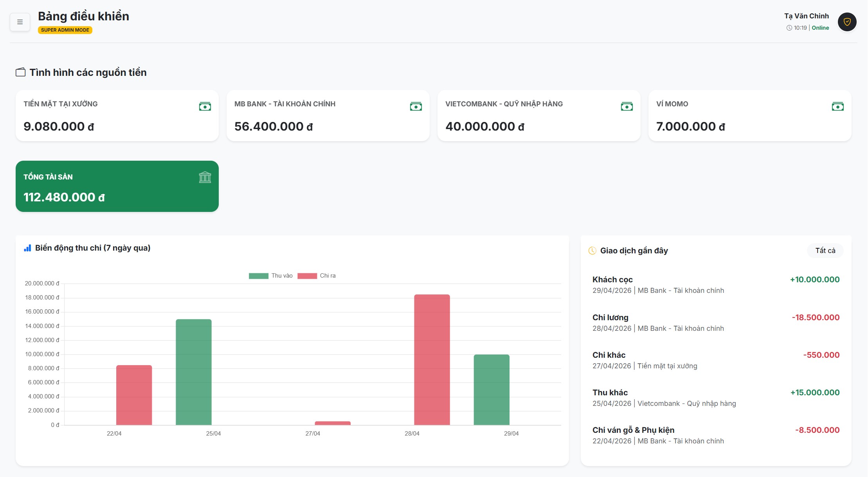
Task: Click the green bar for 29/04
Action: tap(492, 390)
